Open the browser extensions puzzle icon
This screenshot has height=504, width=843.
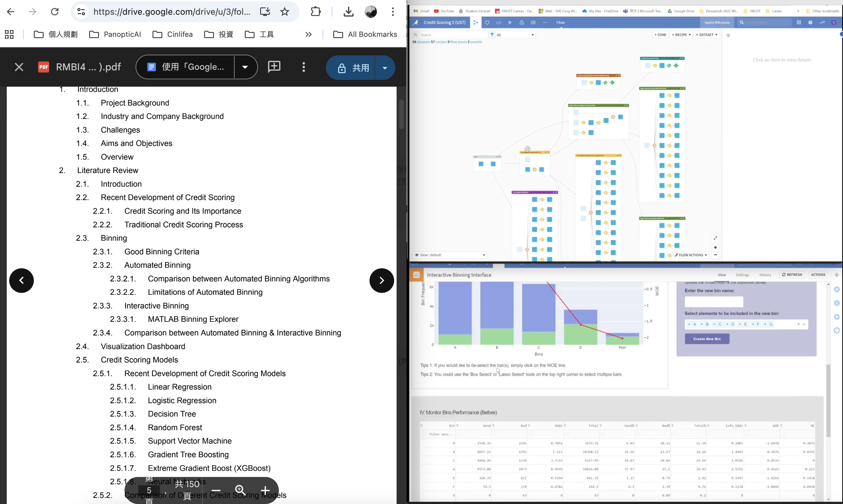[x=315, y=12]
